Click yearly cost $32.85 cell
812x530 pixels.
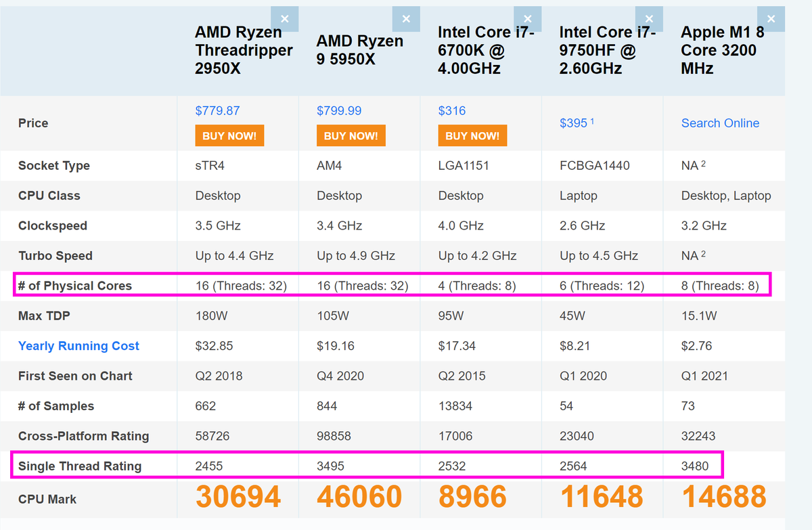pos(214,346)
